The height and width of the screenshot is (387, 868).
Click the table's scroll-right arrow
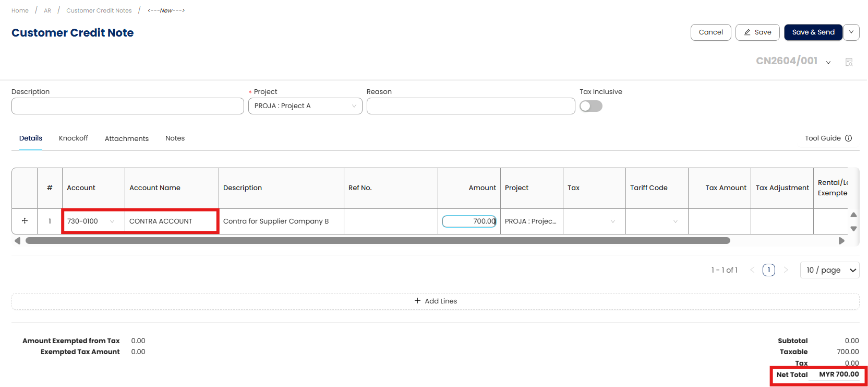(x=841, y=241)
